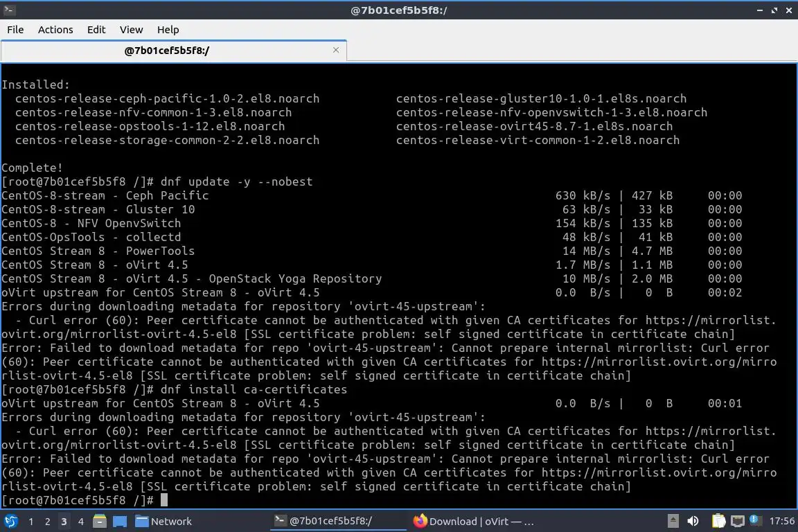Click 'centos-release-storage-common-2-2.el8.noarch' package text
The width and height of the screenshot is (798, 532).
(x=168, y=140)
